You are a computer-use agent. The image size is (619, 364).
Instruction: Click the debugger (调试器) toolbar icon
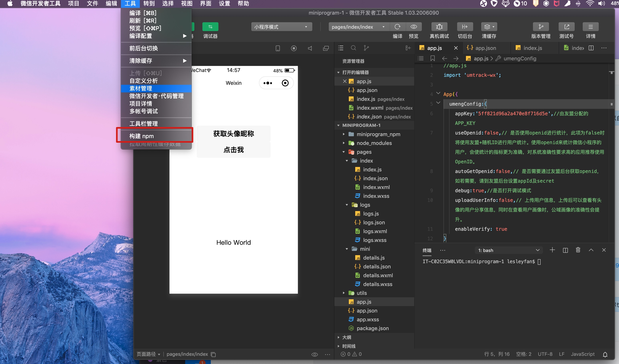[210, 26]
